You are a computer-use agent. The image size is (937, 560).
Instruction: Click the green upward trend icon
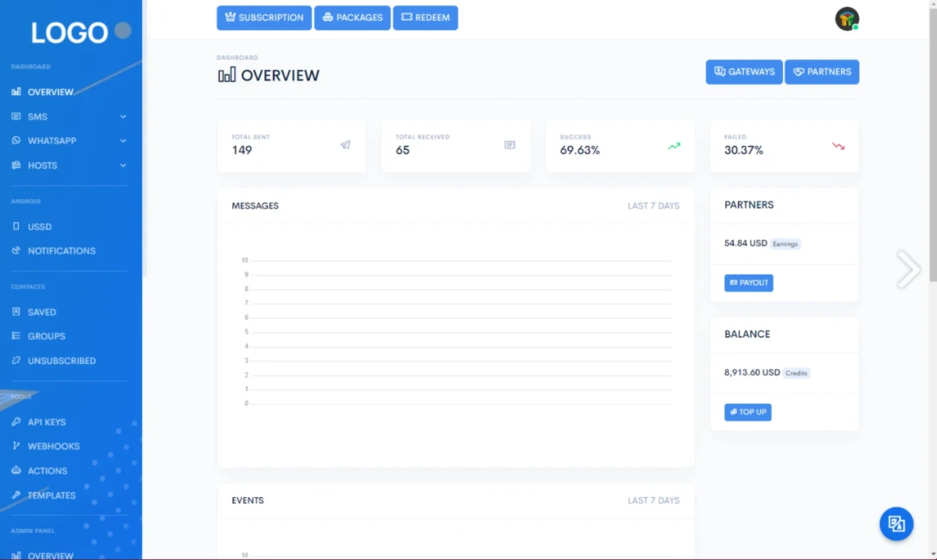click(674, 146)
